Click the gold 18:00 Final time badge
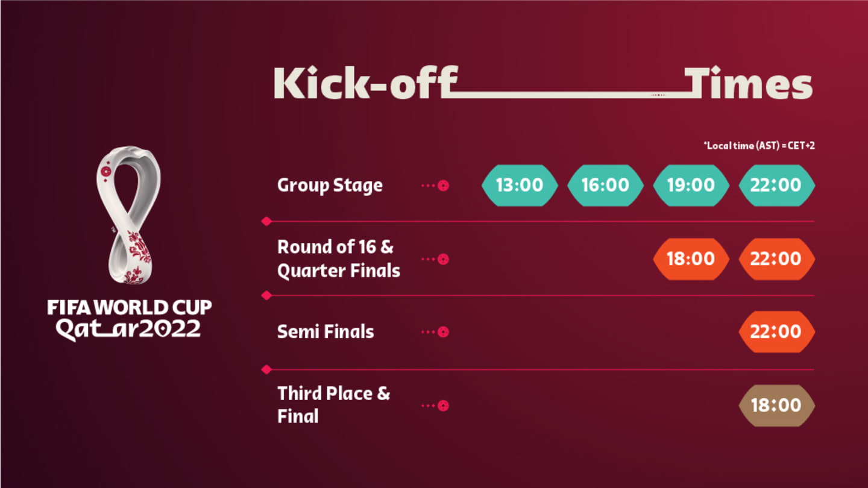The image size is (868, 488). 776,405
